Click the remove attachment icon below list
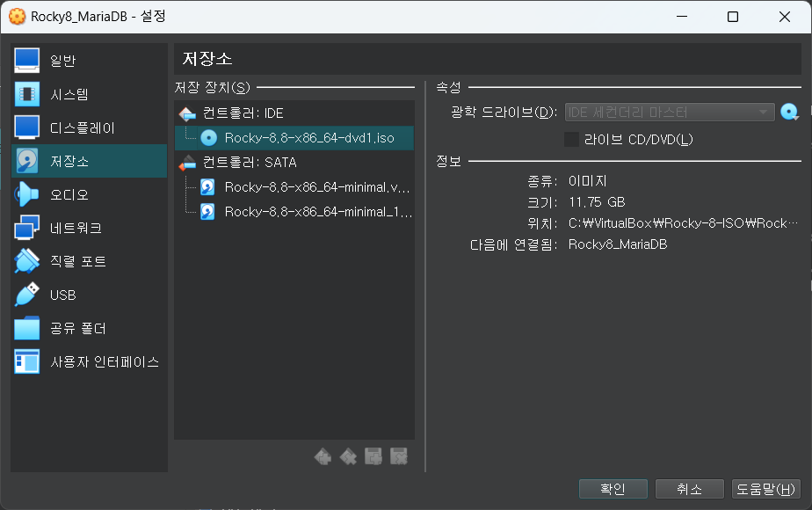Viewport: 812px width, 510px height. click(399, 456)
